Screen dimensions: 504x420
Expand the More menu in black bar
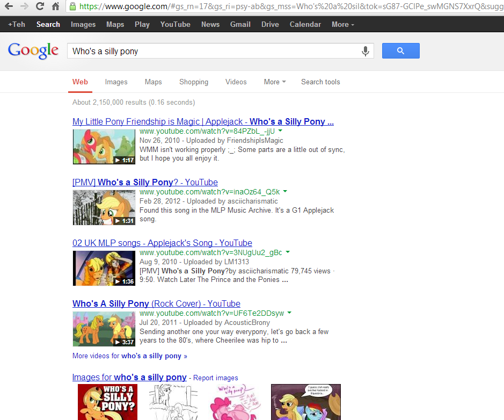point(342,25)
